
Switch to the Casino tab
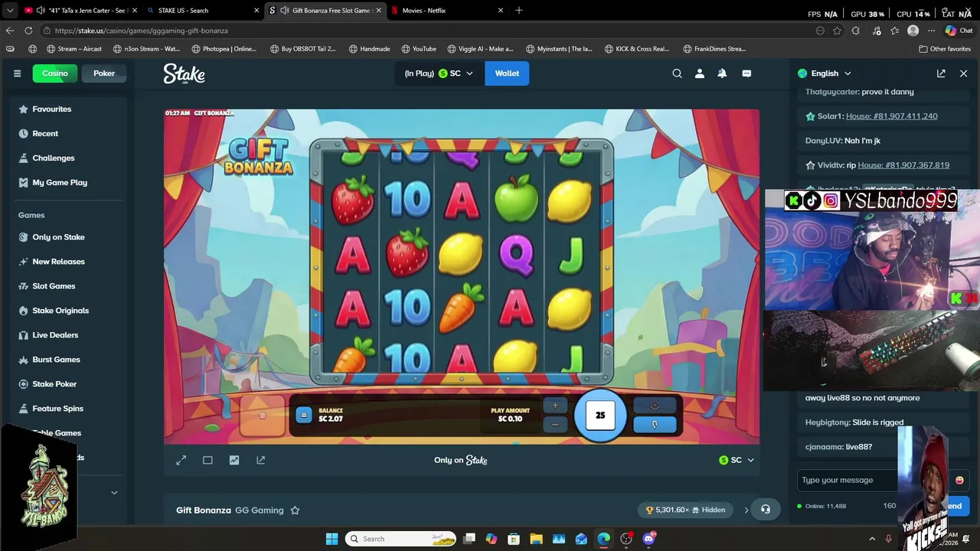click(x=55, y=73)
